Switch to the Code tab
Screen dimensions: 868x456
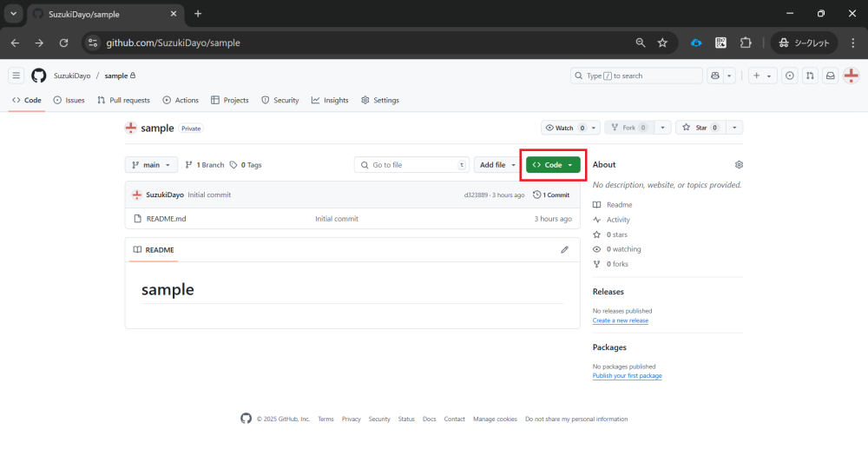point(27,100)
